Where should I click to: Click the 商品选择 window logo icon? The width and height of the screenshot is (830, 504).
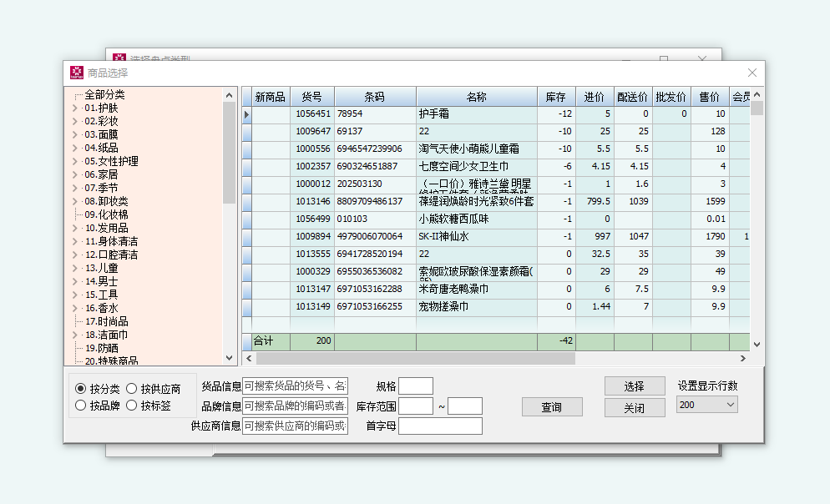[77, 73]
